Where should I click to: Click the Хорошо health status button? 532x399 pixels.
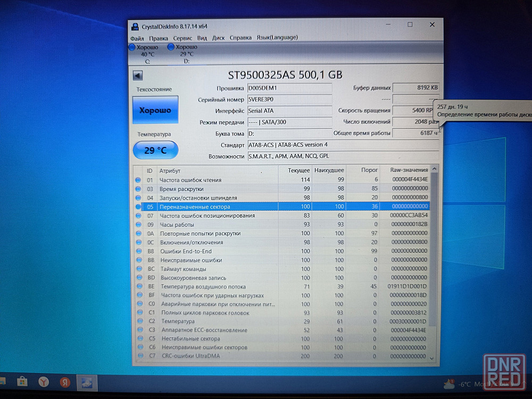[155, 110]
